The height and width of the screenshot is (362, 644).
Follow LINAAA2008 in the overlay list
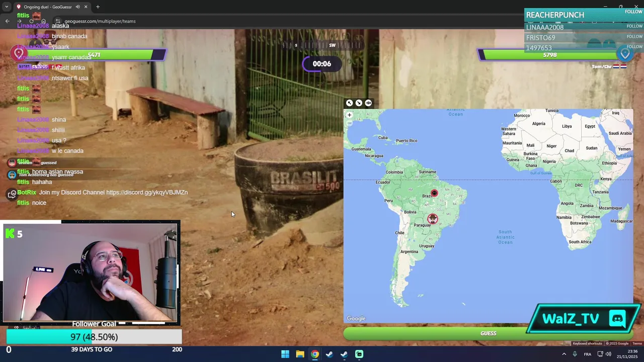pyautogui.click(x=634, y=26)
